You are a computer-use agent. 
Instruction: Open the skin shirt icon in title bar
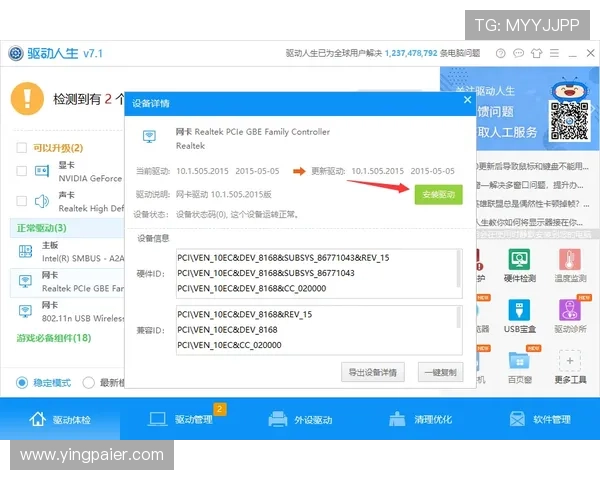click(536, 53)
